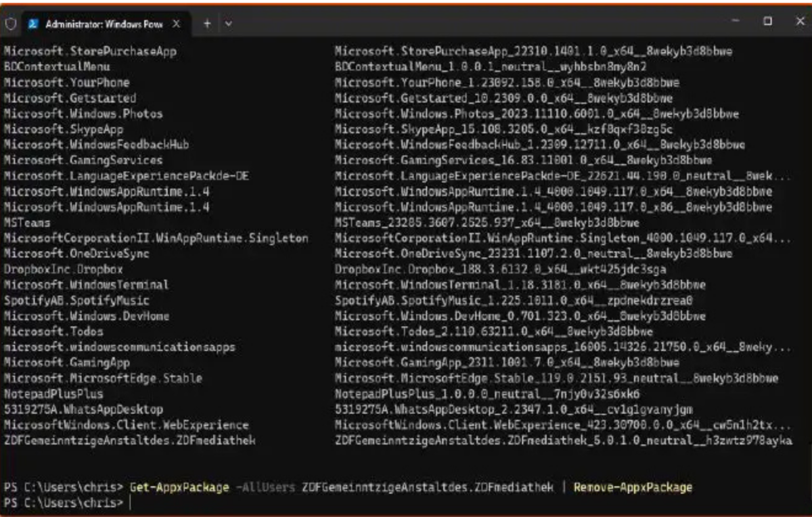Click the PowerShell icon on the tab
812x517 pixels.
[x=33, y=24]
